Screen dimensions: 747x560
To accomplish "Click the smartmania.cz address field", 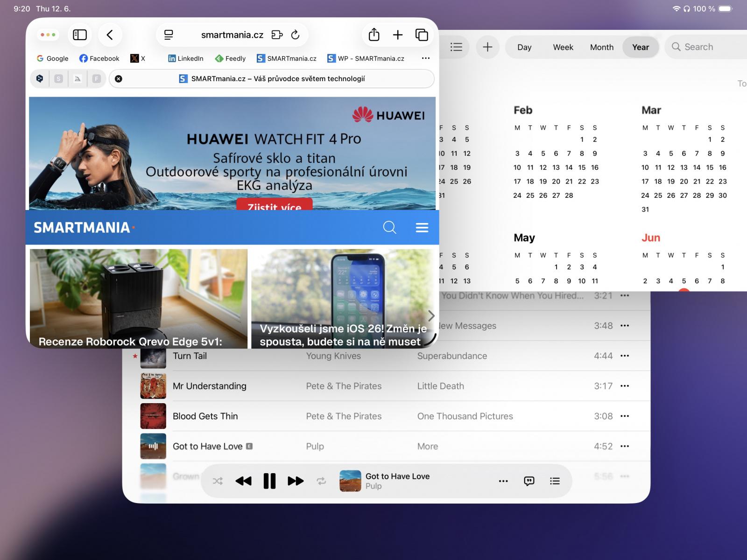I will click(232, 35).
